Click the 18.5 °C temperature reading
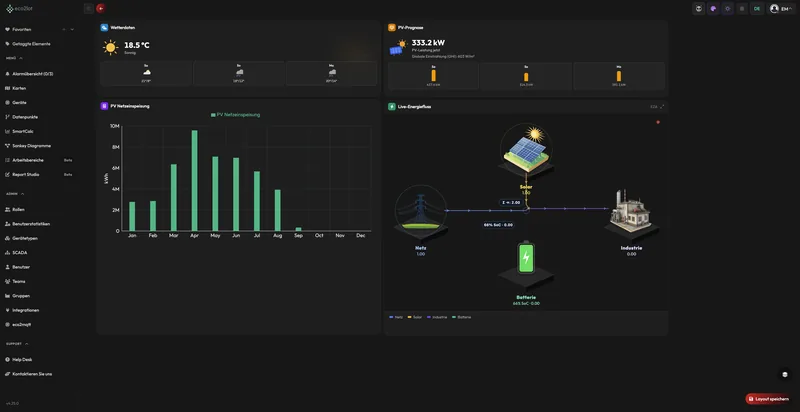The width and height of the screenshot is (800, 412). tap(137, 45)
